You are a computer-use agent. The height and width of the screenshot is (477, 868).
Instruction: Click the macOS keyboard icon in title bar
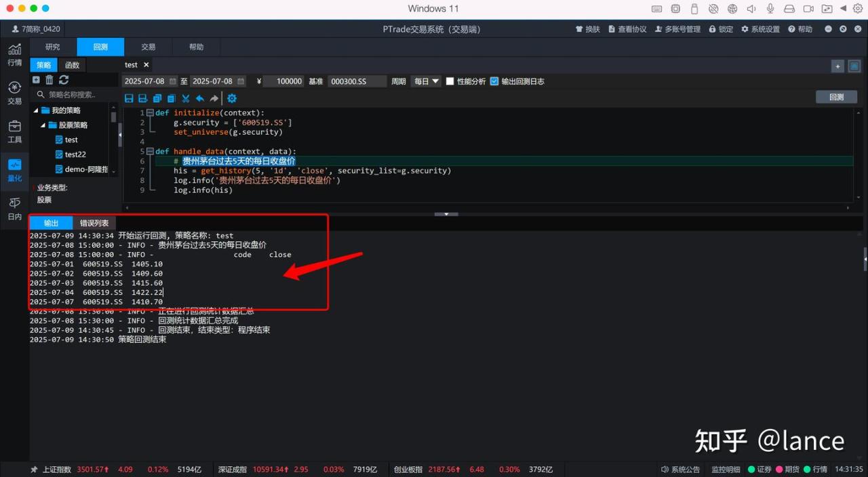point(656,9)
